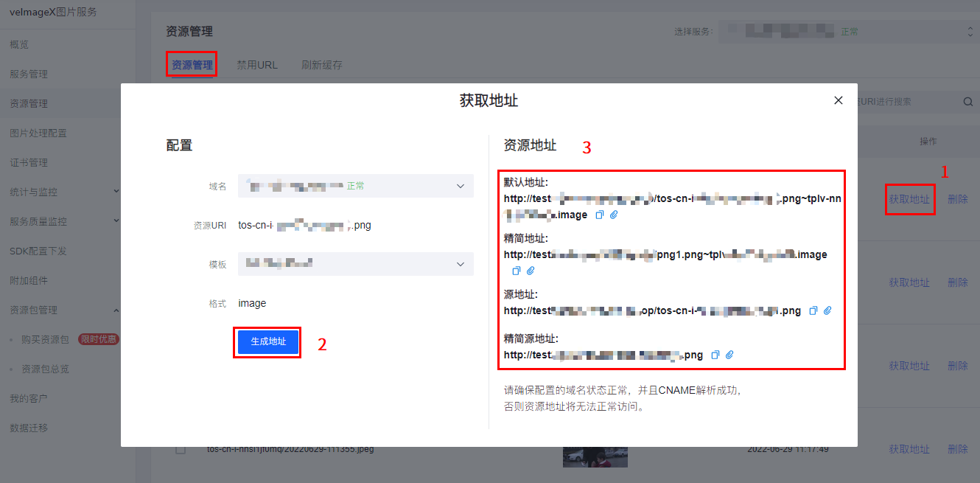Image resolution: width=980 pixels, height=483 pixels.
Task: Select the 资源管理 tab under the page title
Action: click(x=192, y=65)
